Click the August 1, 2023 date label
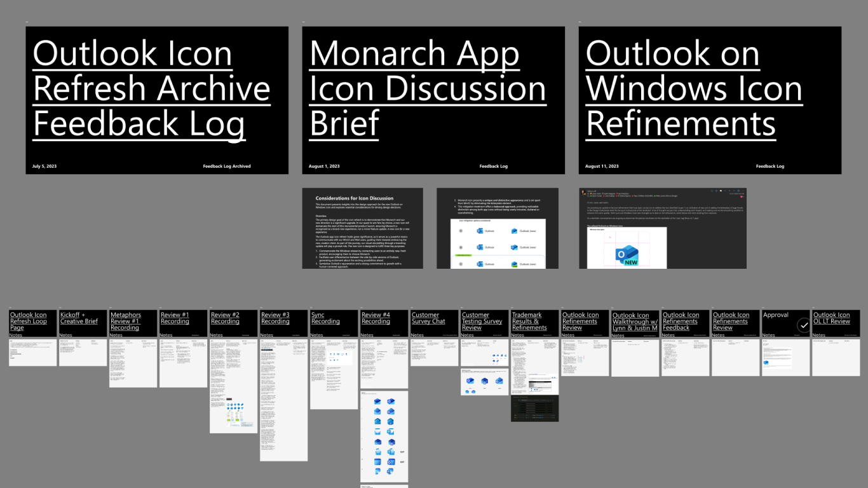Viewport: 868px width, 488px height. (x=323, y=166)
